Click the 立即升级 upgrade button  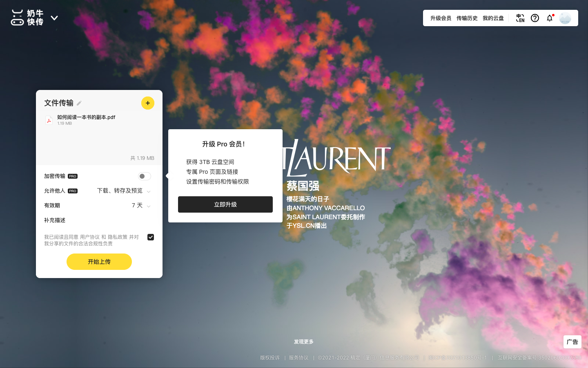pyautogui.click(x=225, y=204)
